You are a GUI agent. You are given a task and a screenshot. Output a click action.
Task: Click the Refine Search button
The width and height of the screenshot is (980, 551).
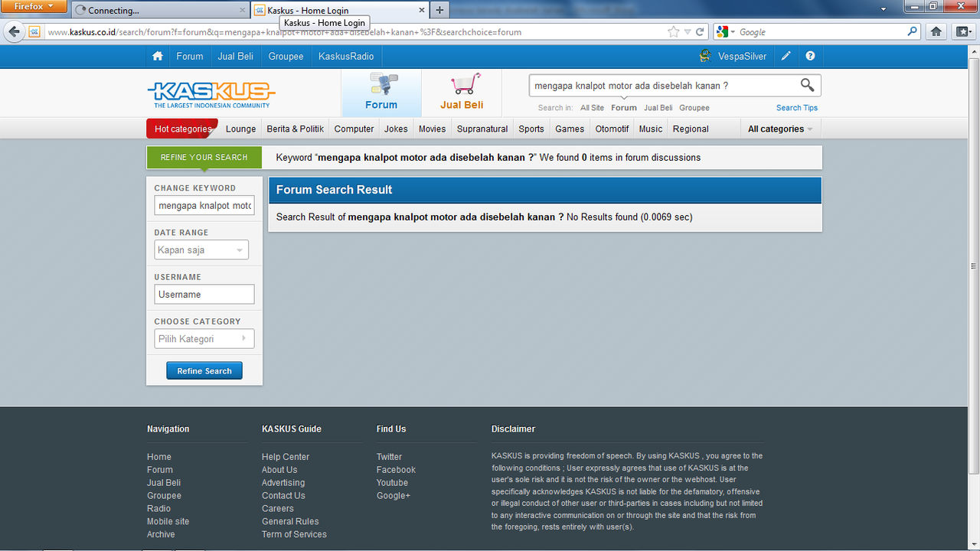(204, 370)
